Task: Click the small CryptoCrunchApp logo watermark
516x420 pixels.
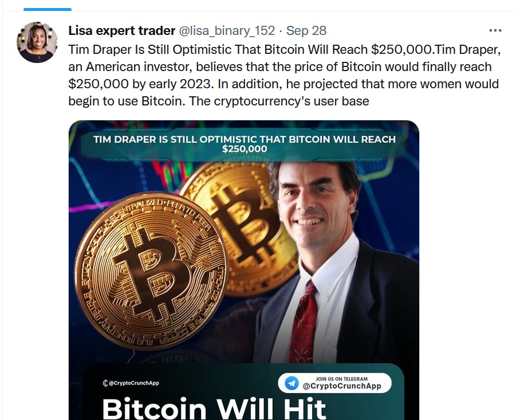Action: click(105, 383)
